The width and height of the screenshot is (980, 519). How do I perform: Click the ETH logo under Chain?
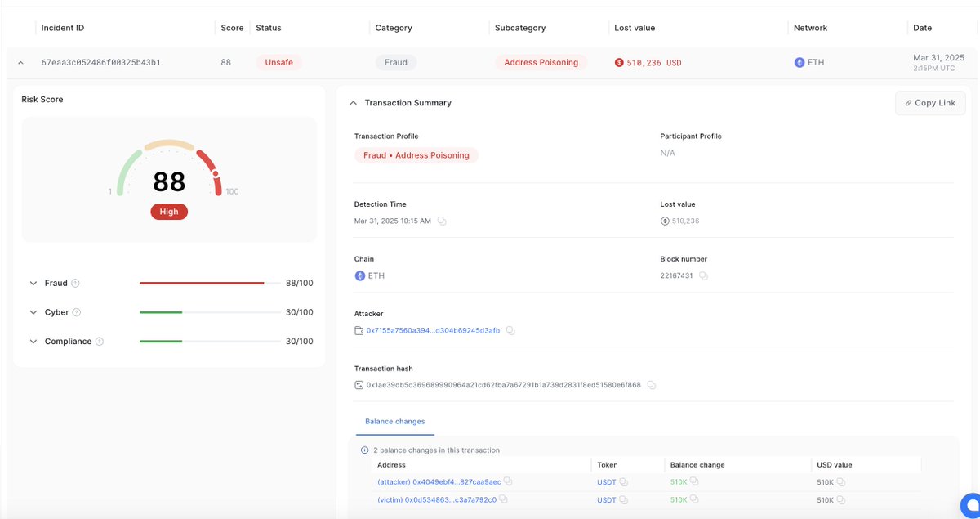359,276
